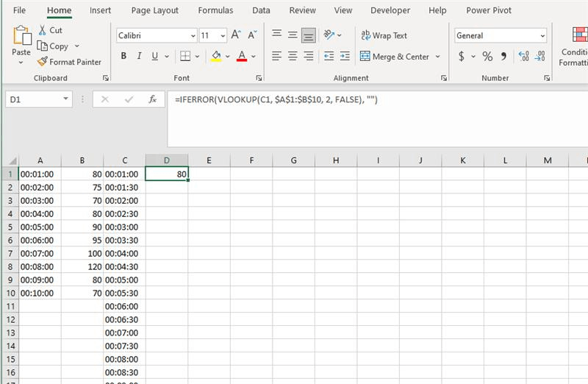
Task: Click Cancel X in formula bar
Action: (x=105, y=99)
